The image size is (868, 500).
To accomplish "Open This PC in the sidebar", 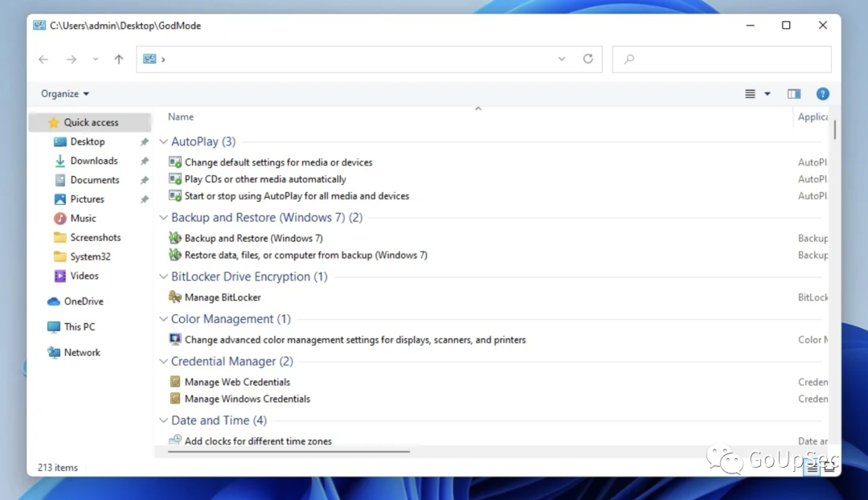I will [x=79, y=326].
